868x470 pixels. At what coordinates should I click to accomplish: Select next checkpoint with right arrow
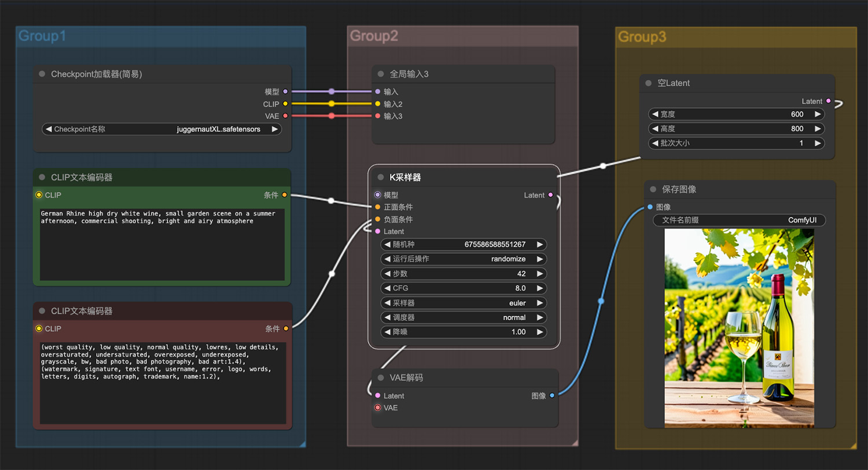(275, 129)
